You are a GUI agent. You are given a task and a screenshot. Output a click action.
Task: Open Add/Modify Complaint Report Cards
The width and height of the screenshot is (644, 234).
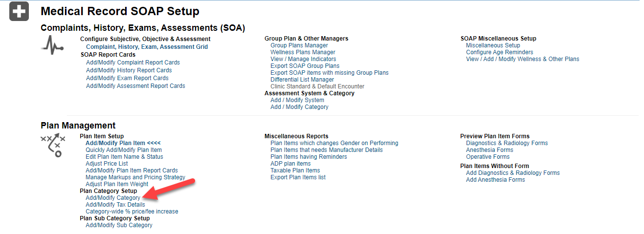(x=133, y=63)
